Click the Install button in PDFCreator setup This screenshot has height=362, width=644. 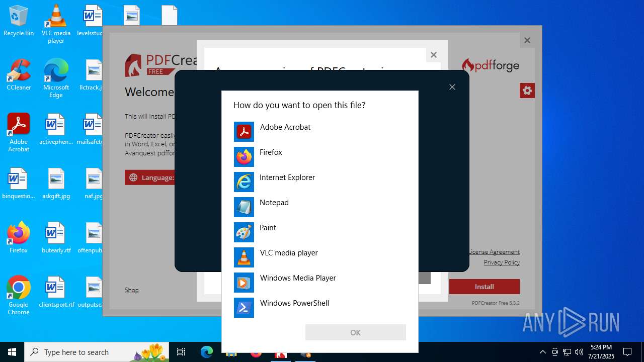tap(484, 287)
